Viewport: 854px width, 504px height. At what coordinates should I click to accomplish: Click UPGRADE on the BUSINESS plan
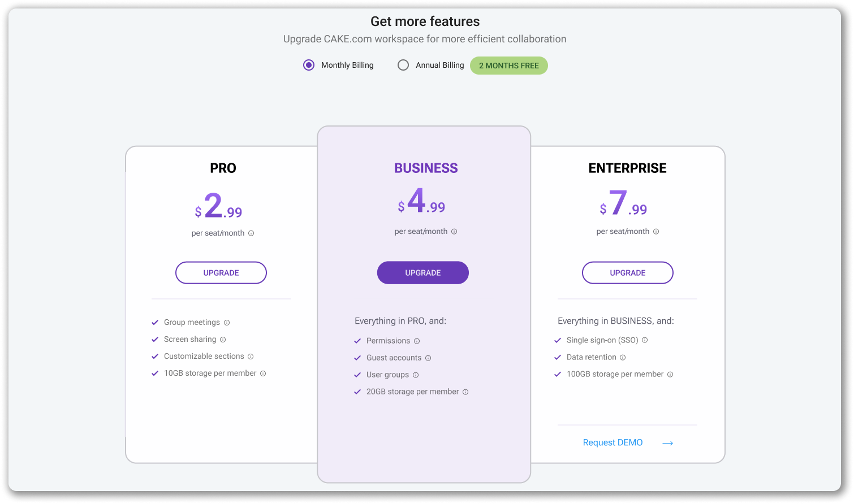(x=422, y=272)
